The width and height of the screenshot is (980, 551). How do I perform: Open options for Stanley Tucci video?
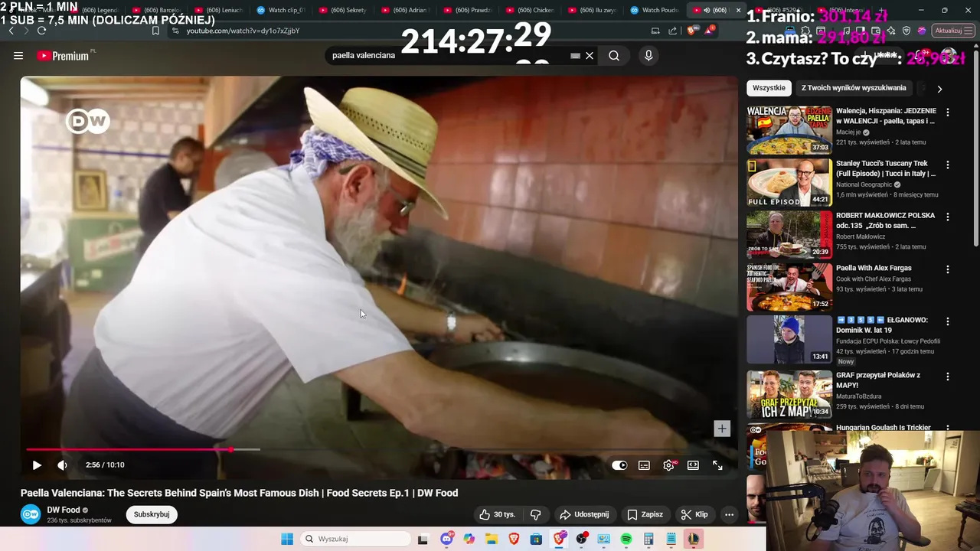click(x=948, y=165)
